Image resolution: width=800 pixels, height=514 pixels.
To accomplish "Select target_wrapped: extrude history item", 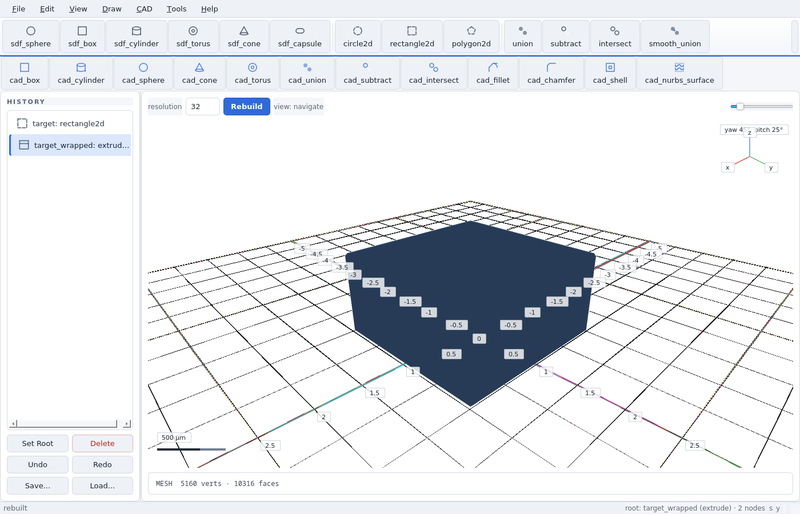I will coord(70,145).
